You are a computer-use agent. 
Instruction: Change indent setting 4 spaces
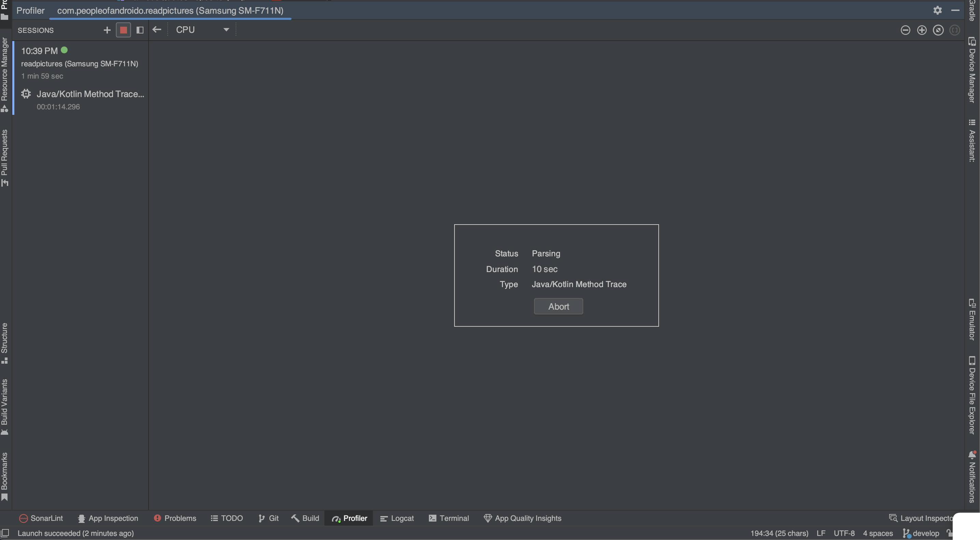pyautogui.click(x=878, y=534)
